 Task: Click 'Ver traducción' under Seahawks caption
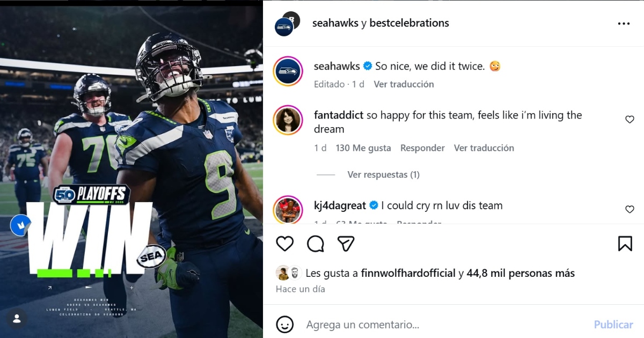(x=404, y=84)
